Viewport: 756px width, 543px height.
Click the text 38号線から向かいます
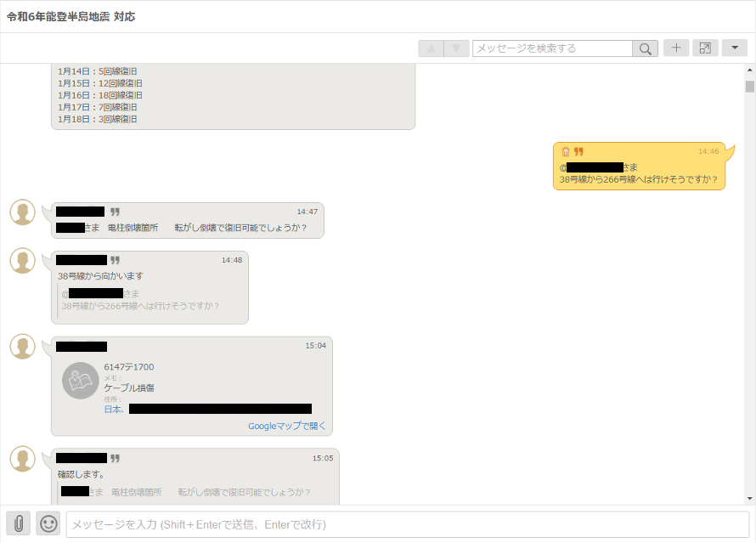[100, 276]
